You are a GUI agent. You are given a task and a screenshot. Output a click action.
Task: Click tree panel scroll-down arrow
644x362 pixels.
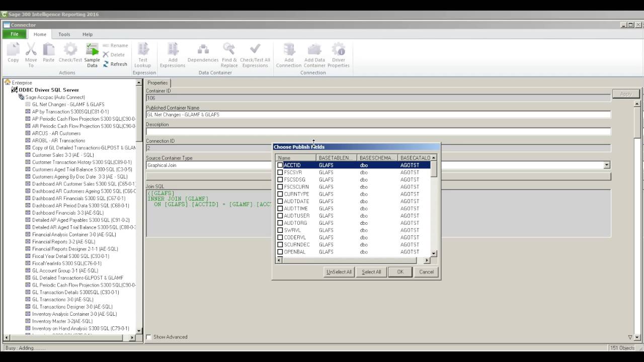(139, 330)
